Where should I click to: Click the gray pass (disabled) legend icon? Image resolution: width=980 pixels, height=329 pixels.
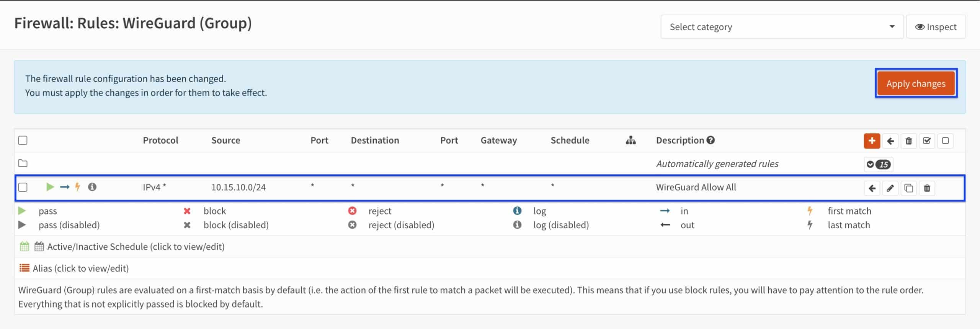click(x=22, y=225)
